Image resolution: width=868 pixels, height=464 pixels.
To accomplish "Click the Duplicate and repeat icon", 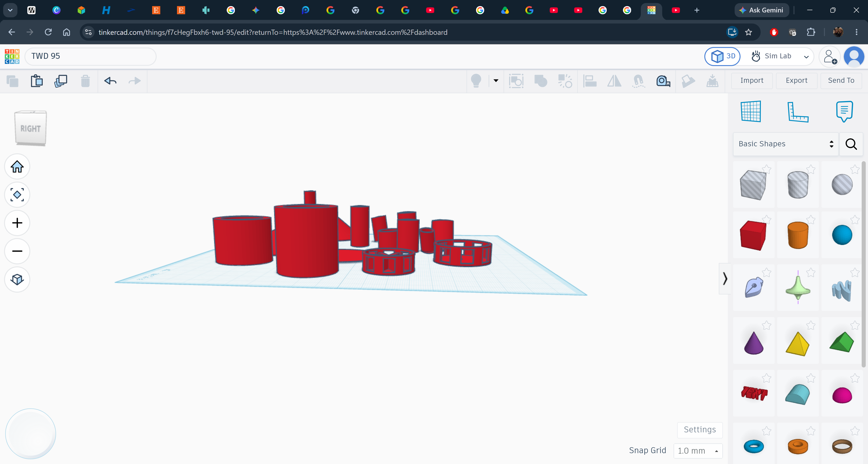I will pyautogui.click(x=61, y=81).
